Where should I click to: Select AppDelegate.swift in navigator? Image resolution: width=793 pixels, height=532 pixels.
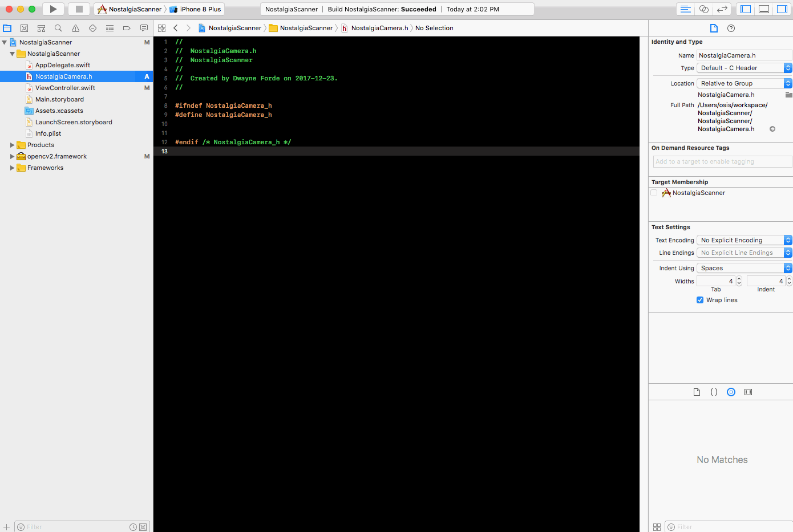tap(63, 65)
